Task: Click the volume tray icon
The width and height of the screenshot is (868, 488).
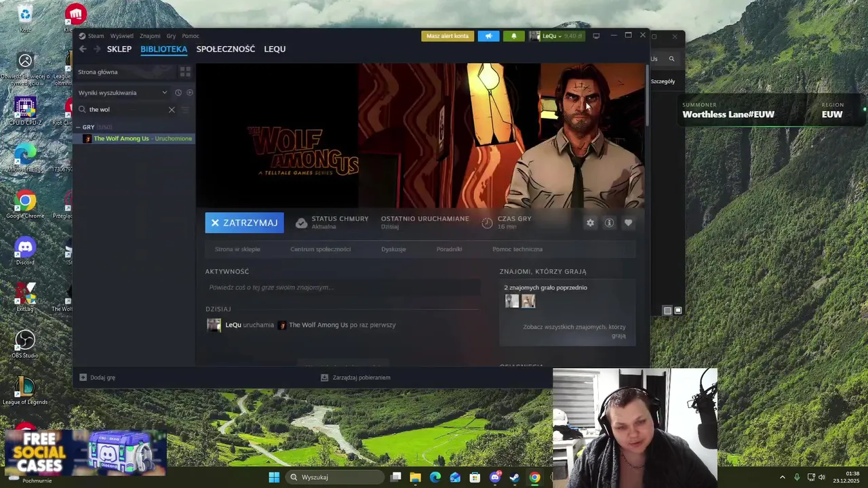Action: point(822,477)
